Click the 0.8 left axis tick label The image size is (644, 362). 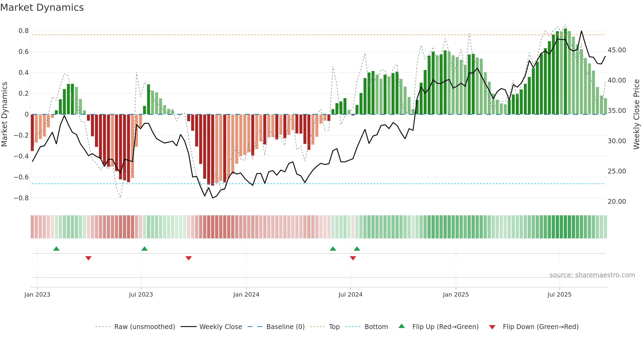pos(24,31)
